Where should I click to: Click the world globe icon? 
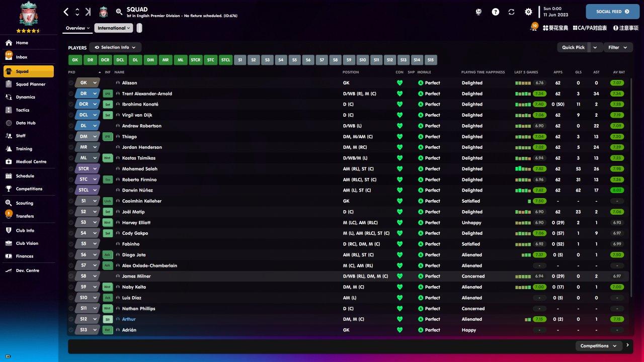click(x=479, y=12)
